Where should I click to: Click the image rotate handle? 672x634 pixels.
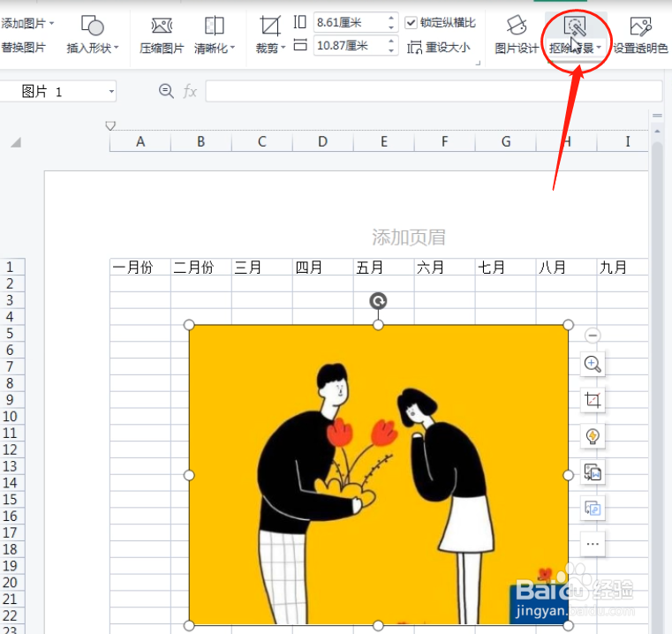click(378, 301)
